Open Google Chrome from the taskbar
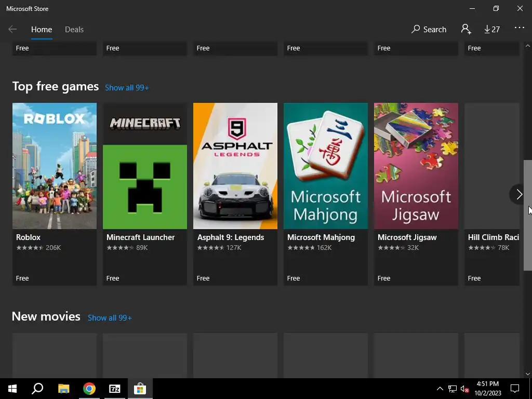Image resolution: width=532 pixels, height=399 pixels. (x=89, y=389)
